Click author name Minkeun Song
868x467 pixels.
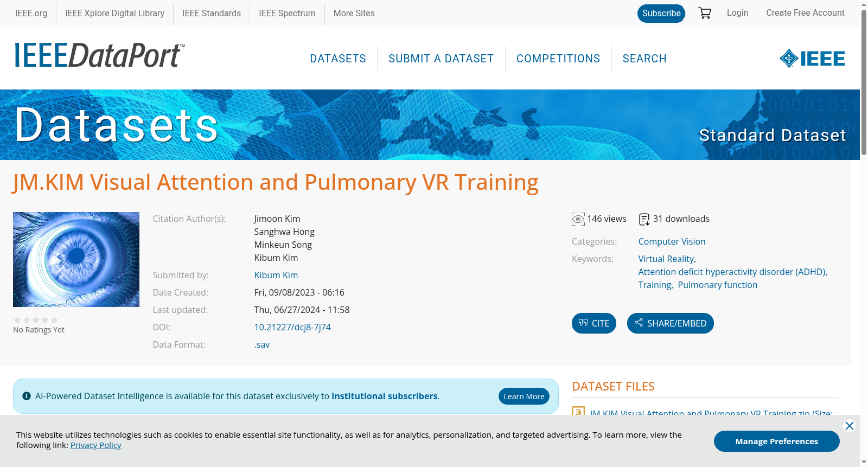coord(283,245)
